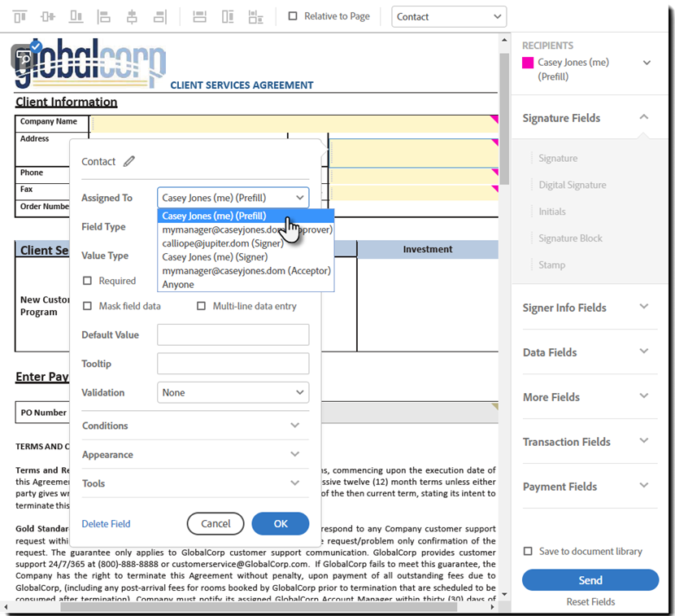Click the align vertical middle icon
Image resolution: width=675 pixels, height=616 pixels.
48,16
